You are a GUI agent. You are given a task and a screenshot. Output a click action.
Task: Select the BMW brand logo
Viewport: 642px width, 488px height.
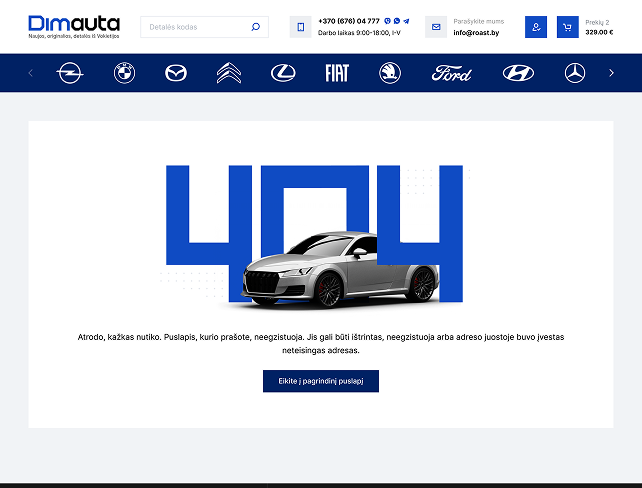[124, 73]
